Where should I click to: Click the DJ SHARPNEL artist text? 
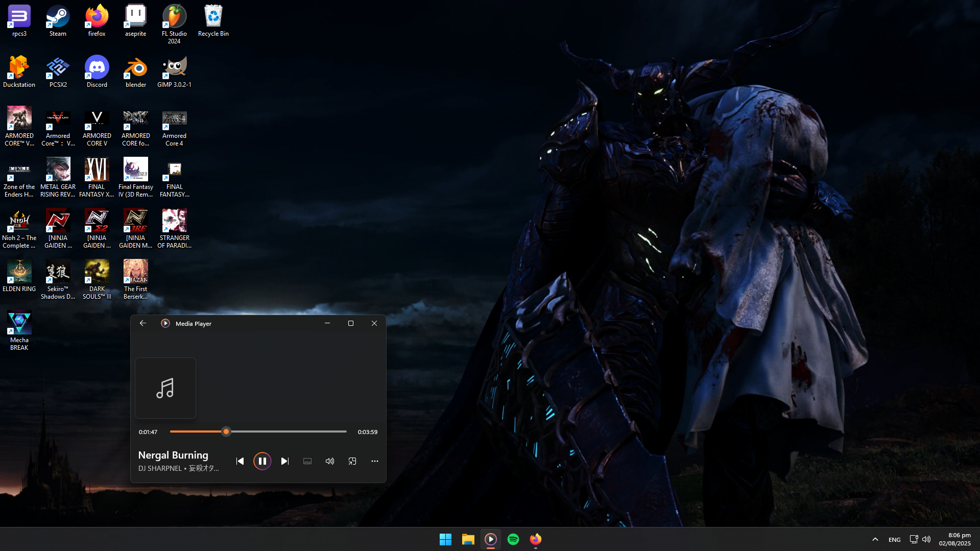[160, 468]
